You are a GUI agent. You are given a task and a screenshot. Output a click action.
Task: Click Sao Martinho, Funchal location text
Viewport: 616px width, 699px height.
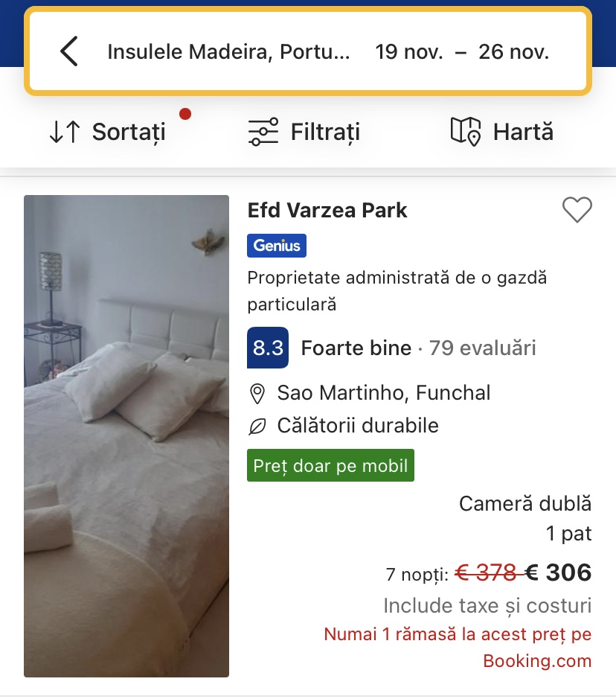[x=383, y=393]
